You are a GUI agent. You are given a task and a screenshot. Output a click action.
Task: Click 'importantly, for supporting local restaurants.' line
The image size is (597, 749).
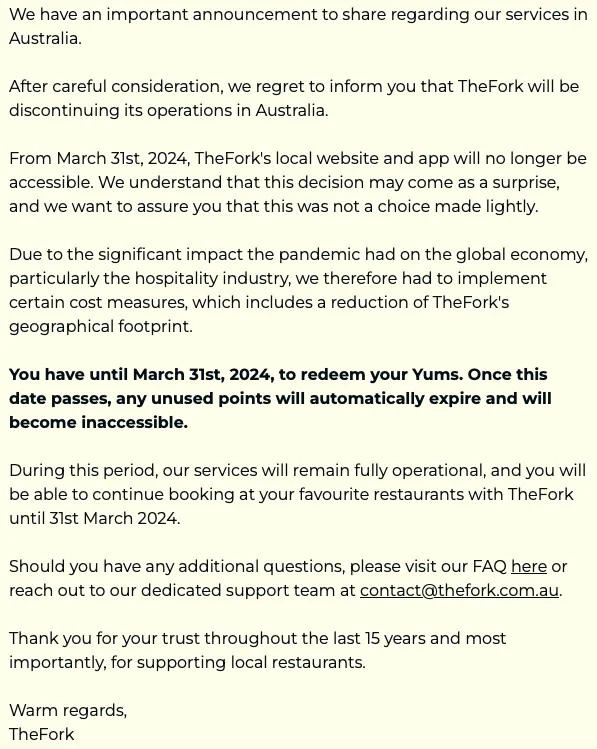[x=187, y=663]
